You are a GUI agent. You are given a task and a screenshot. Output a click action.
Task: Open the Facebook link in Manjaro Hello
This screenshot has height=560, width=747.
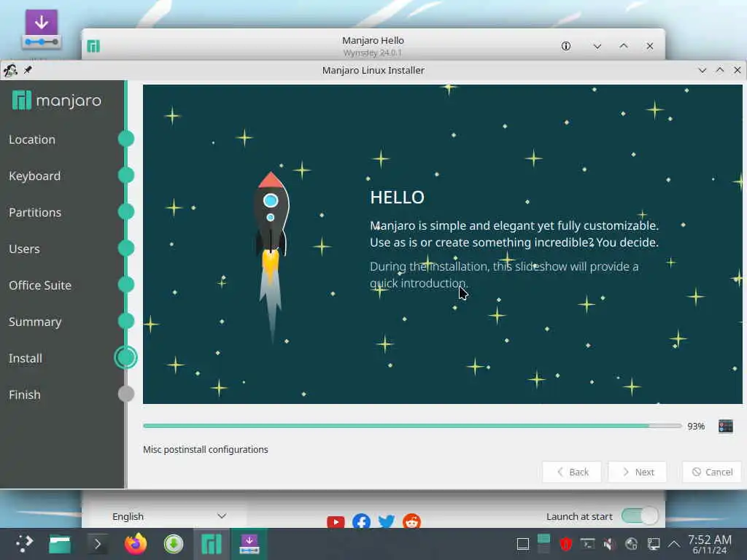click(x=362, y=521)
